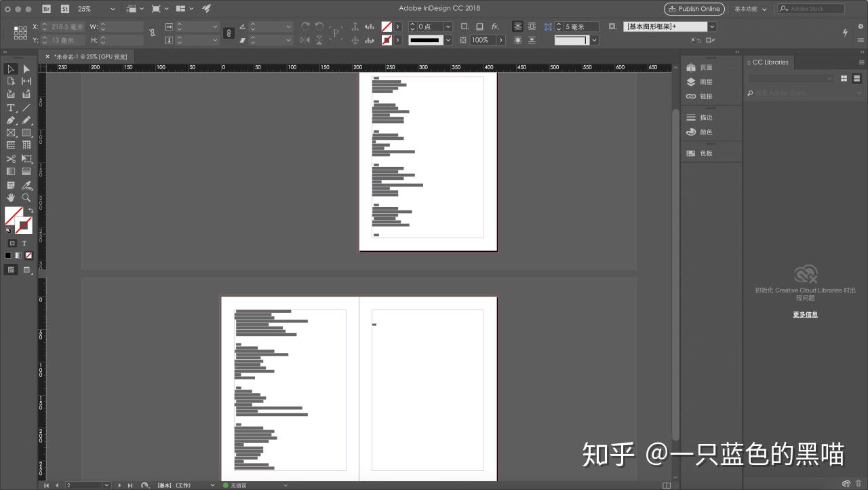The height and width of the screenshot is (490, 868).
Task: Select the Pen tool
Action: coord(11,120)
